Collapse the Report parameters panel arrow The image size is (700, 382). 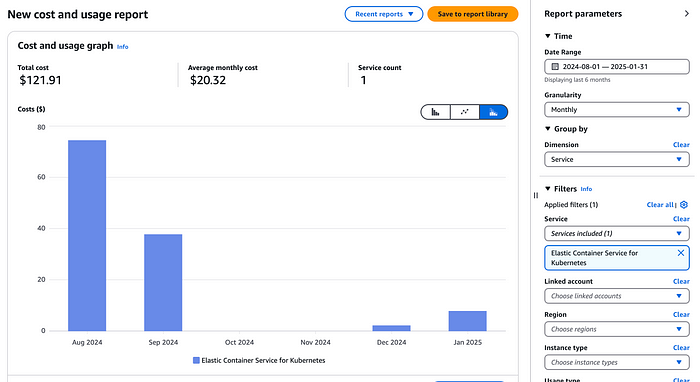pos(687,14)
